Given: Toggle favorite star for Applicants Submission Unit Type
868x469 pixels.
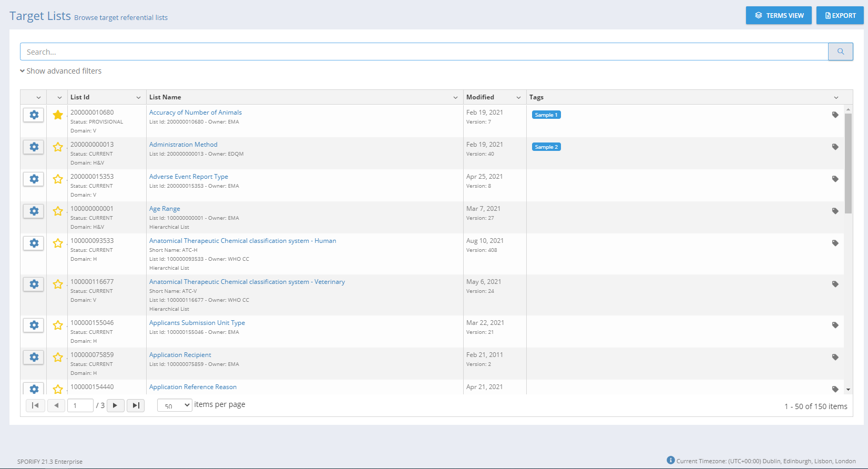Looking at the screenshot, I should tap(58, 325).
